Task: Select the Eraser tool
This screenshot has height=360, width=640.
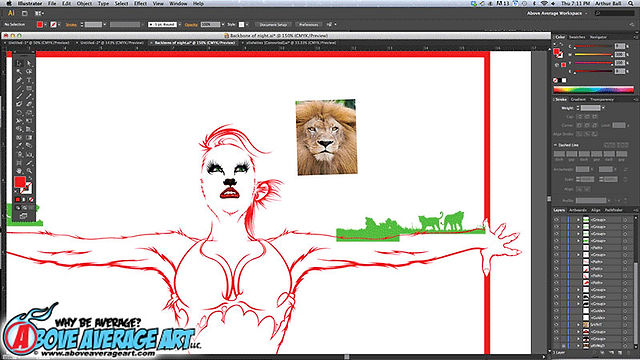Action: 29,104
